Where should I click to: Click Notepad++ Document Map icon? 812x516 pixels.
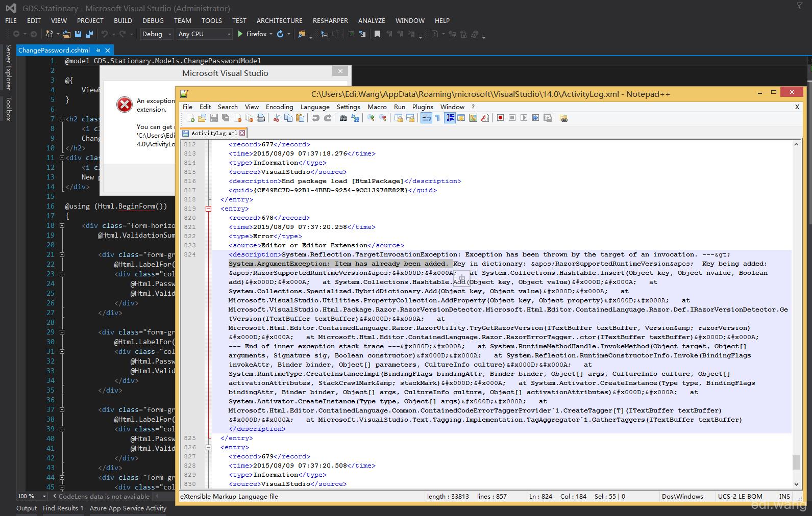tap(473, 118)
